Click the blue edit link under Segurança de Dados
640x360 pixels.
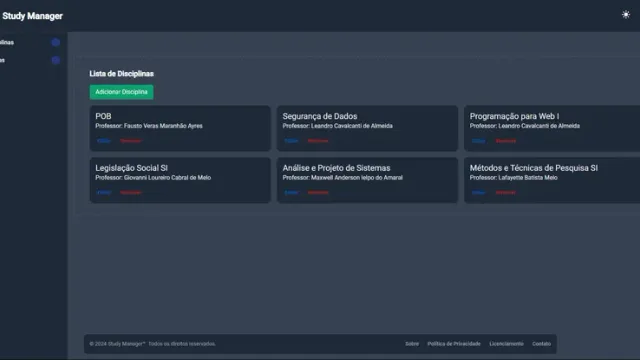291,141
